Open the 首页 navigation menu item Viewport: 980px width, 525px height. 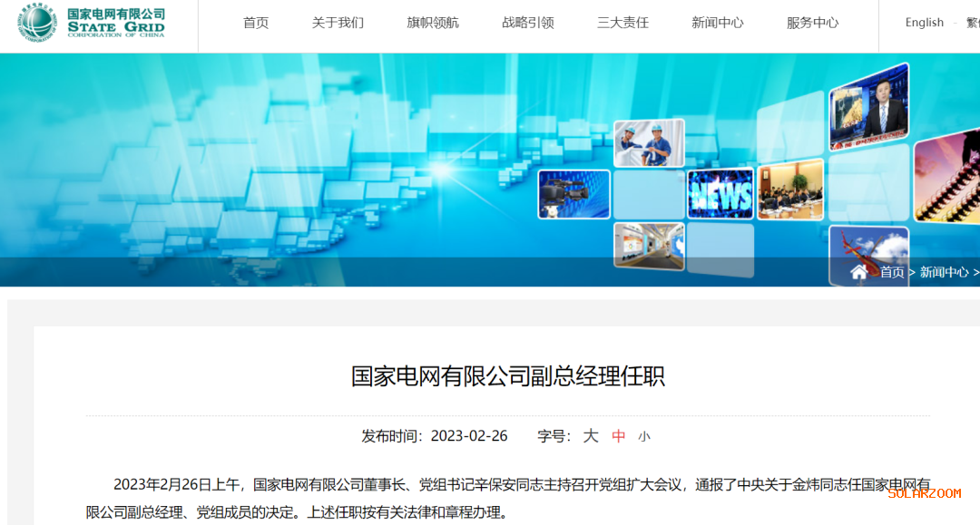256,23
